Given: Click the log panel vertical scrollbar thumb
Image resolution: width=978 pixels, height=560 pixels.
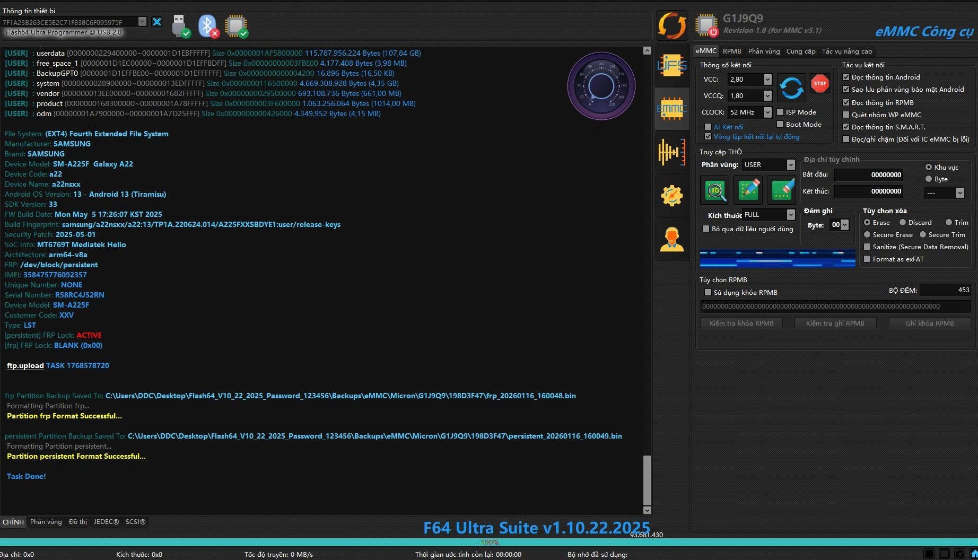Looking at the screenshot, I should [647, 479].
